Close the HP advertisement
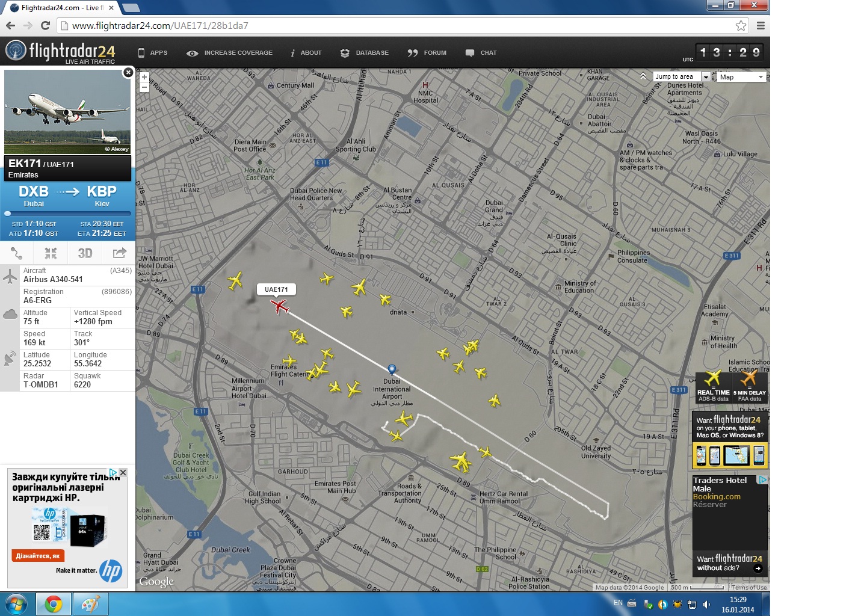Screen dimensions: 858x616 123,473
